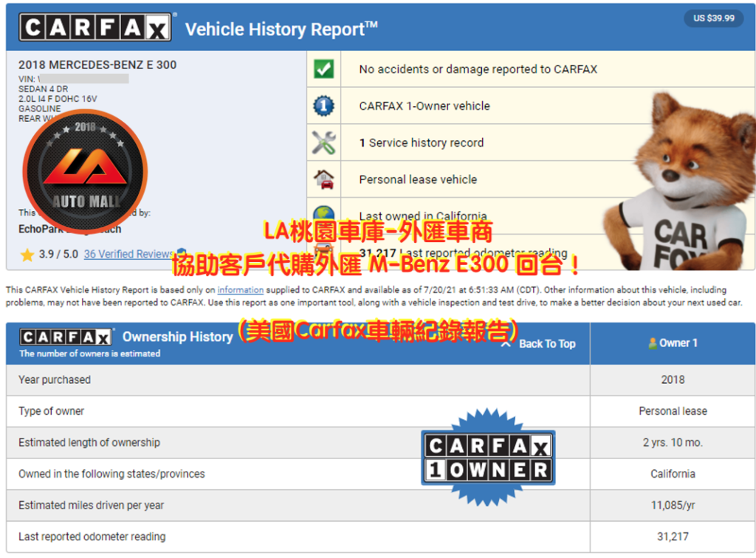Click the Car Fox mascot image
Image resolution: width=756 pixels, height=558 pixels.
point(680,181)
